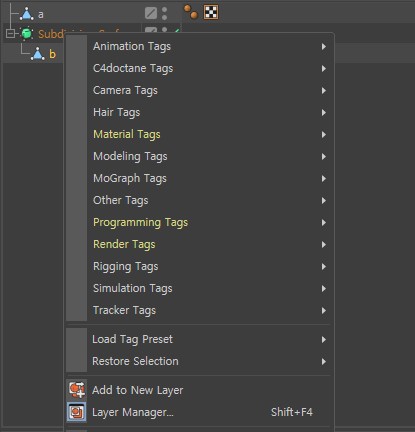The width and height of the screenshot is (415, 432).
Task: Click the Subdivision Surface green object icon
Action: click(x=27, y=33)
